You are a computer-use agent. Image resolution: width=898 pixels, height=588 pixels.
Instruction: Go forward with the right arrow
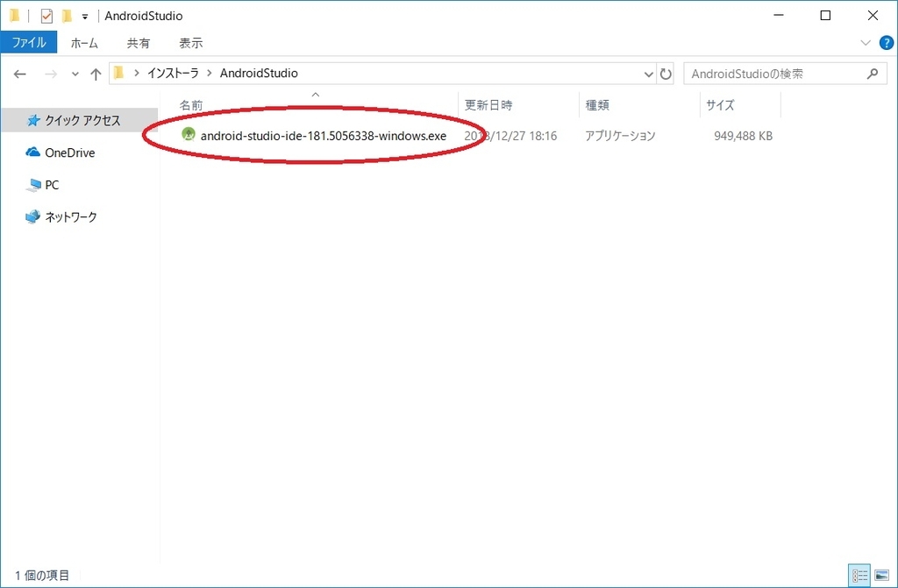pyautogui.click(x=51, y=74)
